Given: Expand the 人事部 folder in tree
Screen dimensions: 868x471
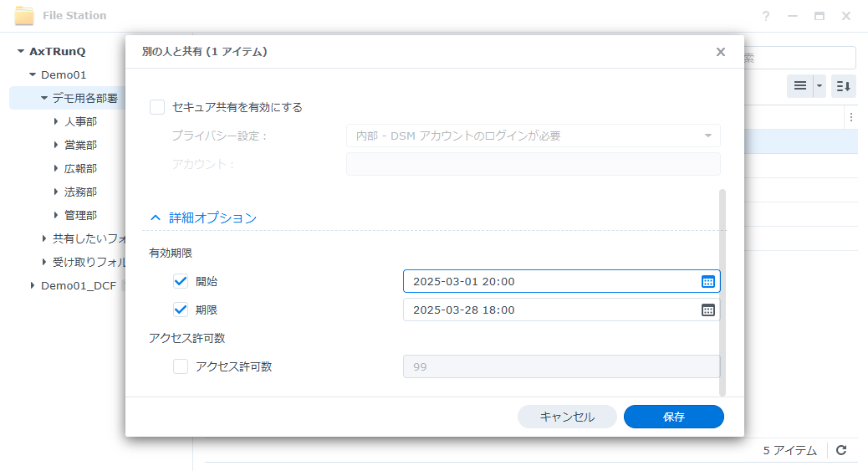Looking at the screenshot, I should (56, 120).
